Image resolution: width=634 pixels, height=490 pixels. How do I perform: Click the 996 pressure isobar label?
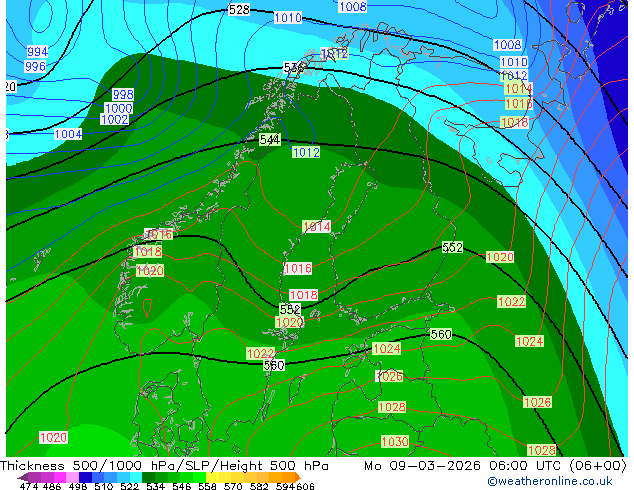coord(35,66)
